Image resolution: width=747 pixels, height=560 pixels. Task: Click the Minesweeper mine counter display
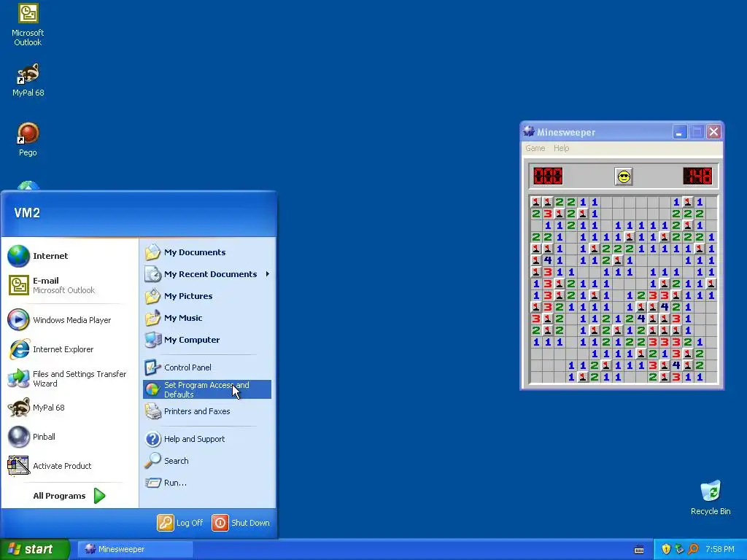[548, 176]
